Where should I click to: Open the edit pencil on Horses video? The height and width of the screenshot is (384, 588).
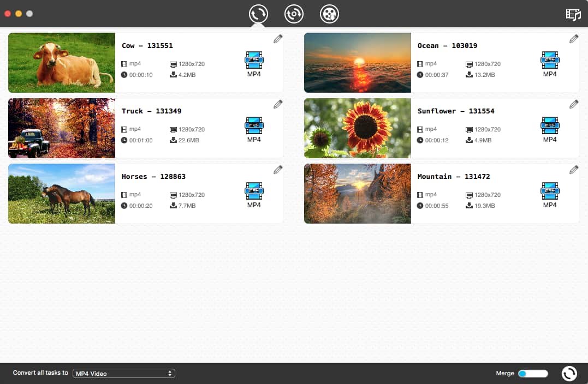278,170
